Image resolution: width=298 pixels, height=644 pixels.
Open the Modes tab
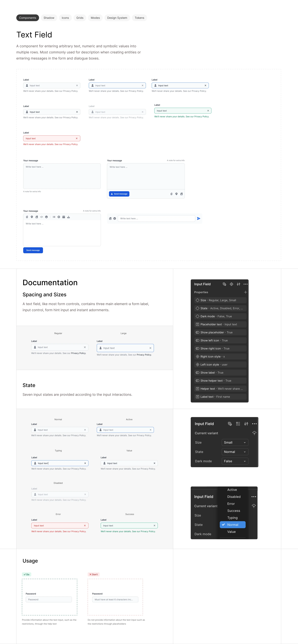(x=95, y=18)
